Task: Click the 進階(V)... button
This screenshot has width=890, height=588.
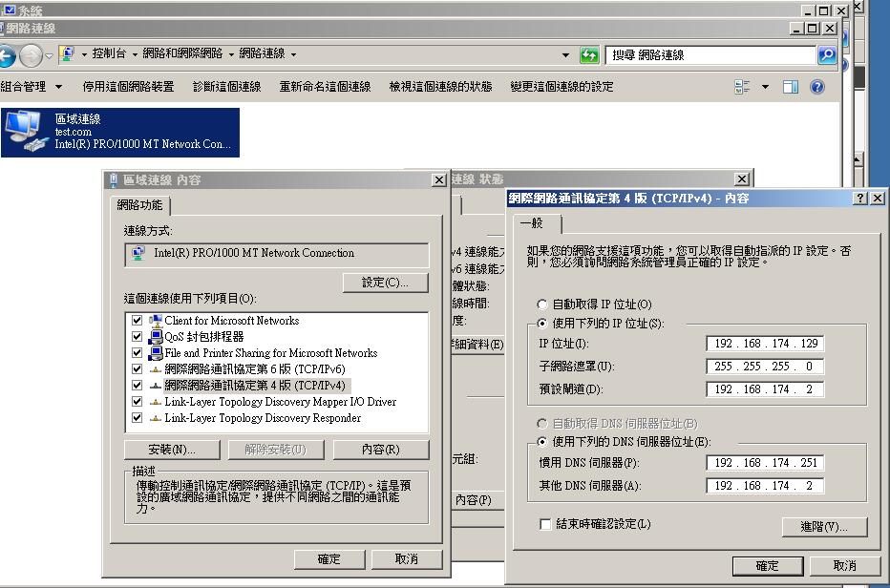Action: 823,527
